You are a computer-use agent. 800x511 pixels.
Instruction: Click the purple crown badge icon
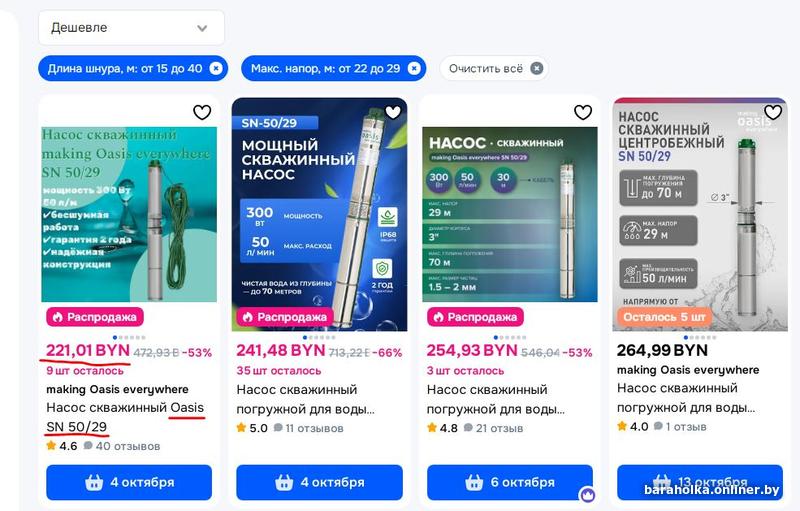[x=588, y=494]
